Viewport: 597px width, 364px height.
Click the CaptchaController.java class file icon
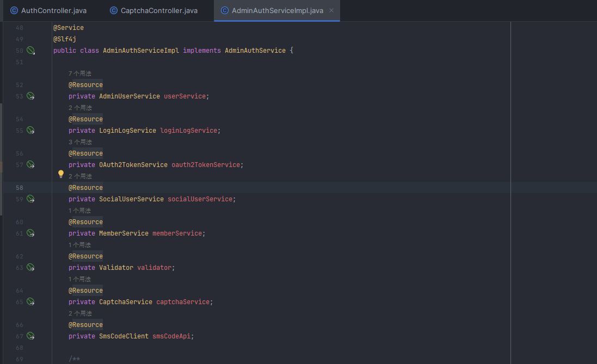tap(113, 11)
